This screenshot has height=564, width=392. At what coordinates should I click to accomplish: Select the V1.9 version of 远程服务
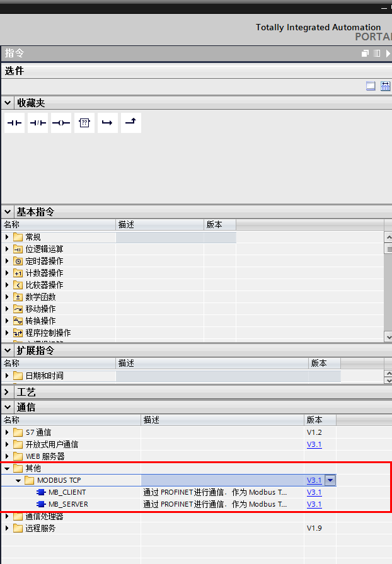click(314, 528)
